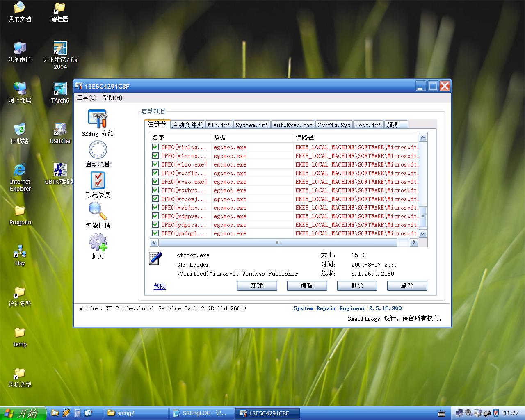Viewport: 525px width, 420px height.
Task: Follow the 帮助 link
Action: pos(160,286)
